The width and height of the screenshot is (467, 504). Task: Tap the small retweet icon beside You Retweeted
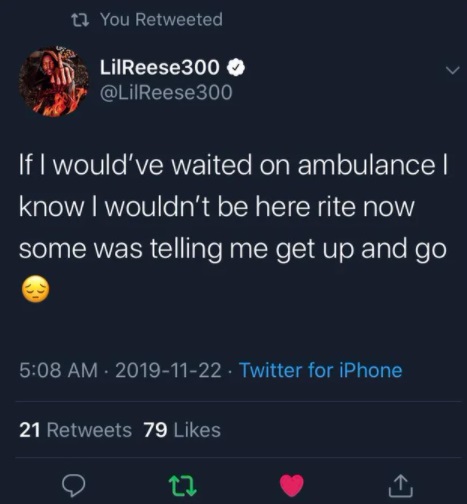80,19
